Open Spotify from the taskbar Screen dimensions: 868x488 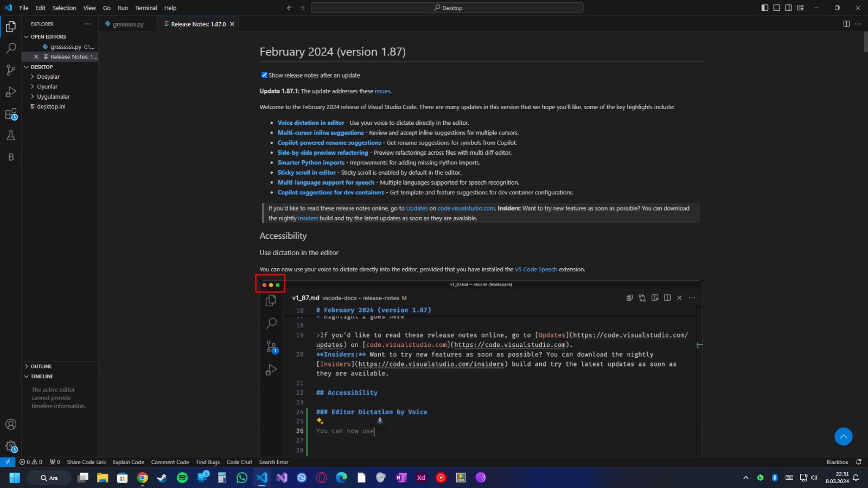tap(182, 478)
